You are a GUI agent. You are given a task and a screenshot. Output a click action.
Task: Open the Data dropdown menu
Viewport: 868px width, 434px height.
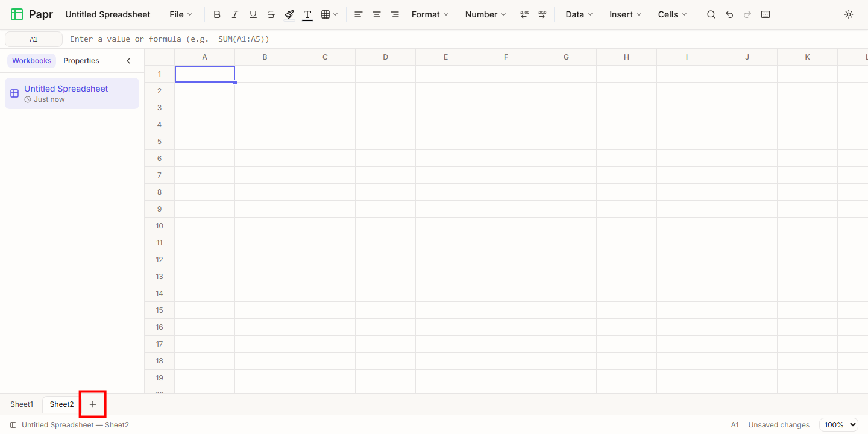[579, 14]
